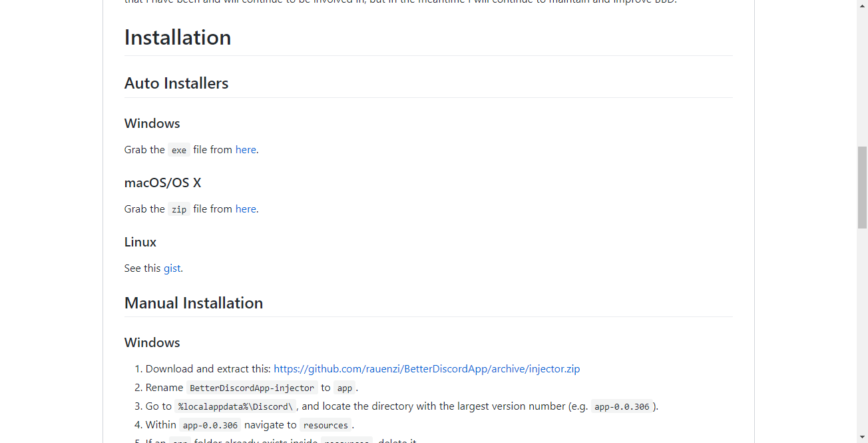This screenshot has width=868, height=443.
Task: Click the Manual Installation heading
Action: pyautogui.click(x=194, y=303)
